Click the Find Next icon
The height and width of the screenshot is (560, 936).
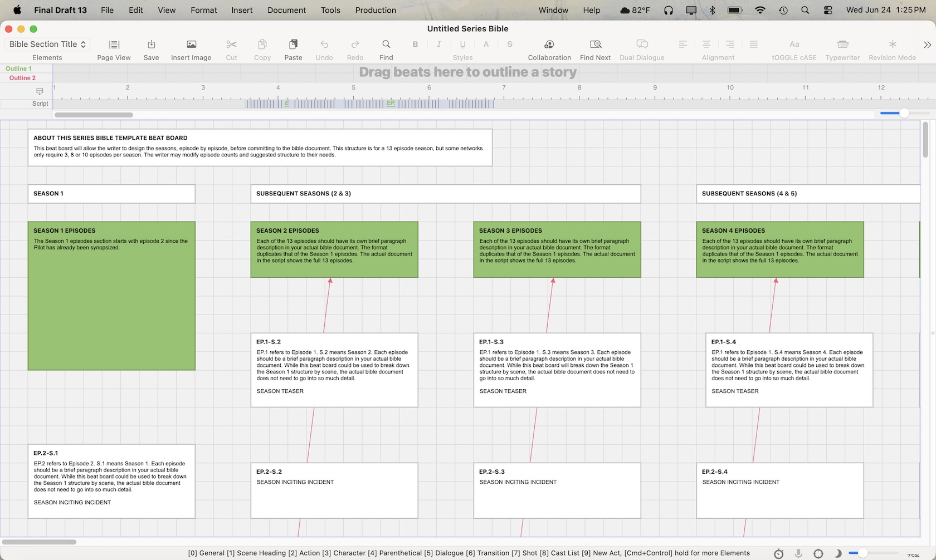point(595,45)
